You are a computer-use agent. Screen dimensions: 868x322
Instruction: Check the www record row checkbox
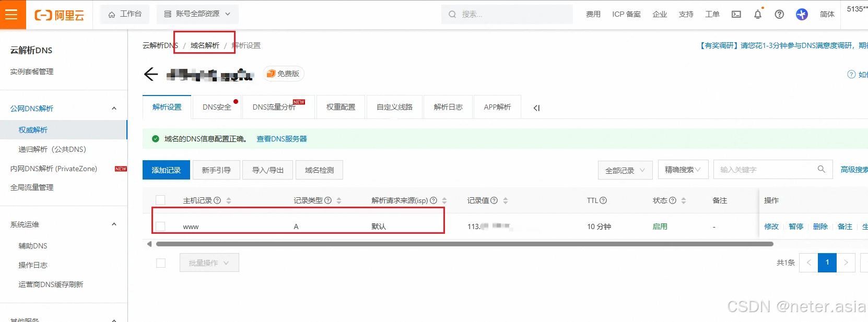pyautogui.click(x=160, y=226)
